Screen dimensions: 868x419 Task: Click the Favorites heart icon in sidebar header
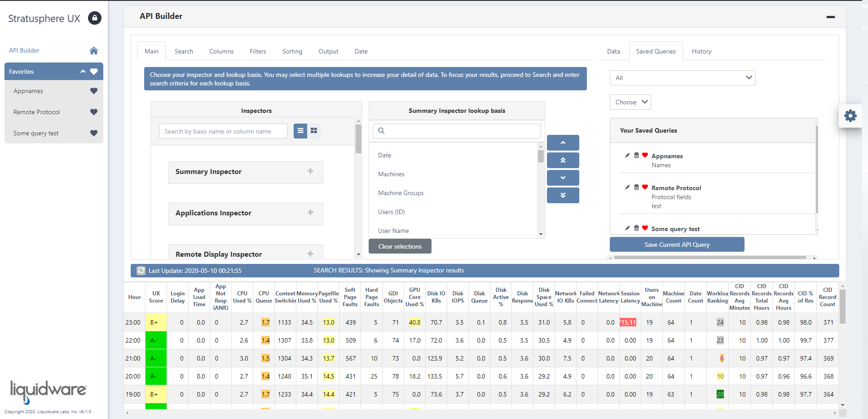(x=94, y=71)
